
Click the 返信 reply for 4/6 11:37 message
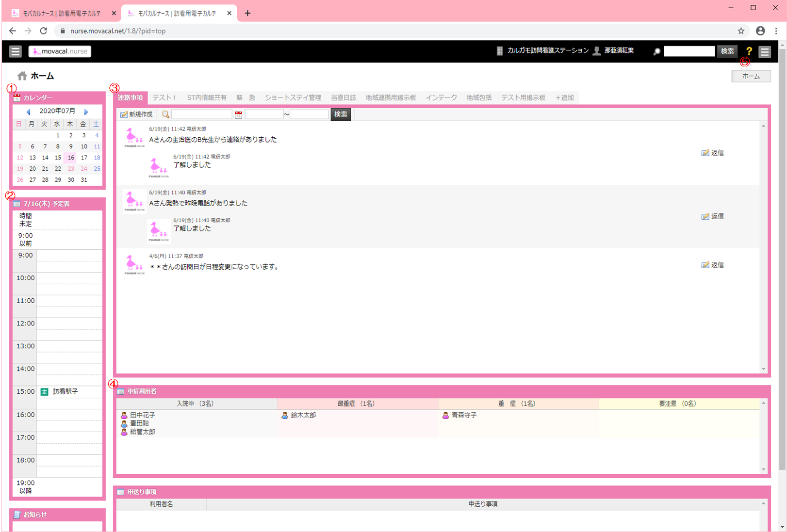(x=712, y=265)
